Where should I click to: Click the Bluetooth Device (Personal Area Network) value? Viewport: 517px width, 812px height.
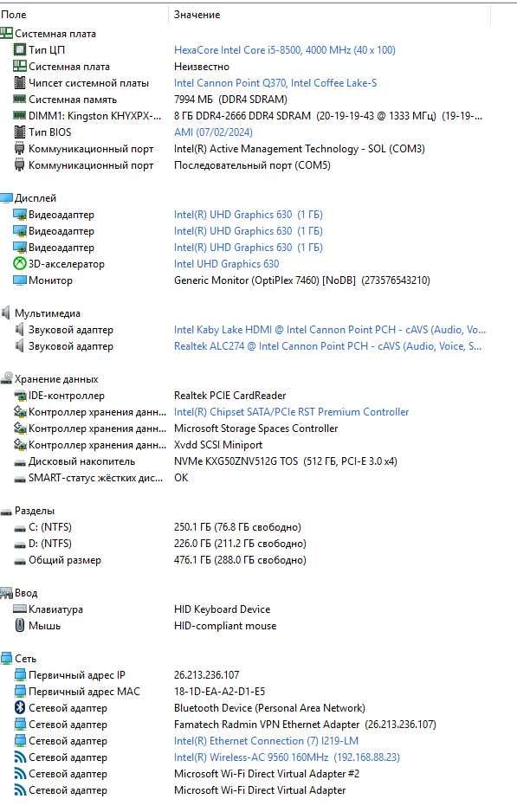point(269,707)
